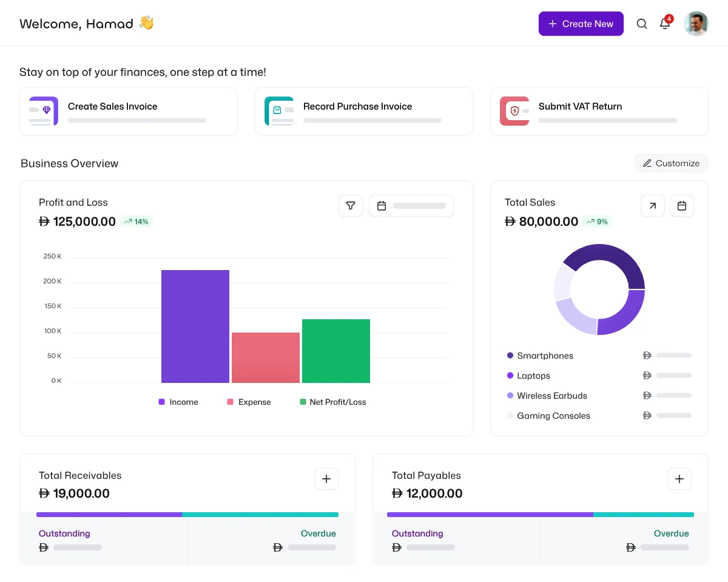
Task: Click the 9% growth badge
Action: [597, 222]
